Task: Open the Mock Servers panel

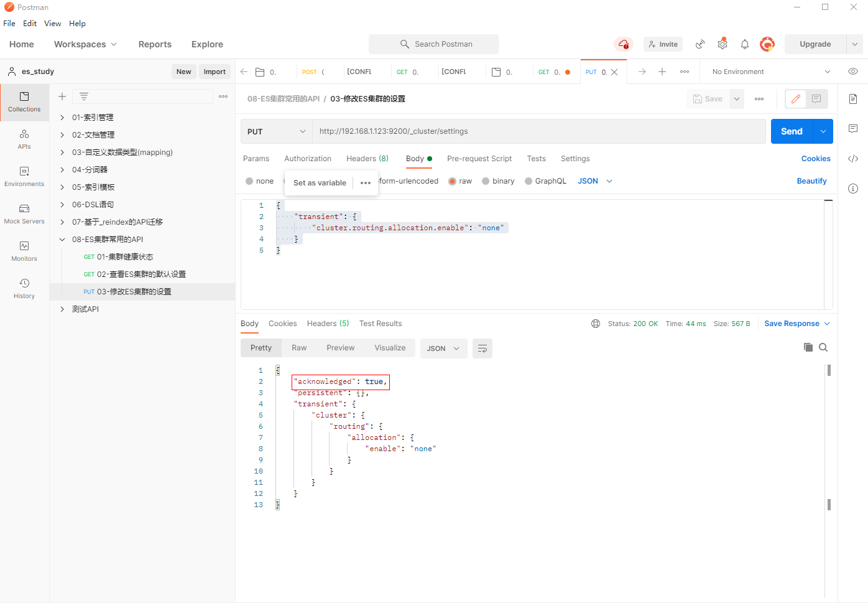Action: 24,214
